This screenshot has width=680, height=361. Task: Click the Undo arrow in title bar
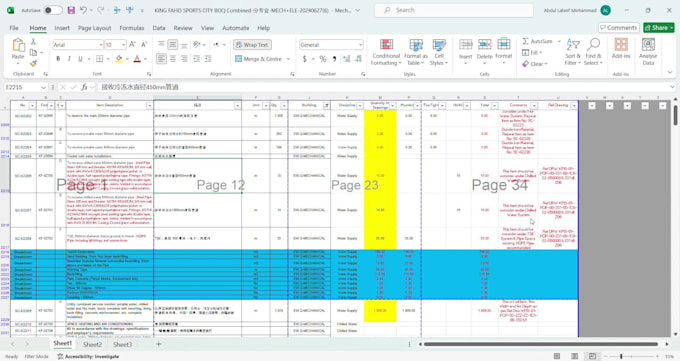(84, 10)
